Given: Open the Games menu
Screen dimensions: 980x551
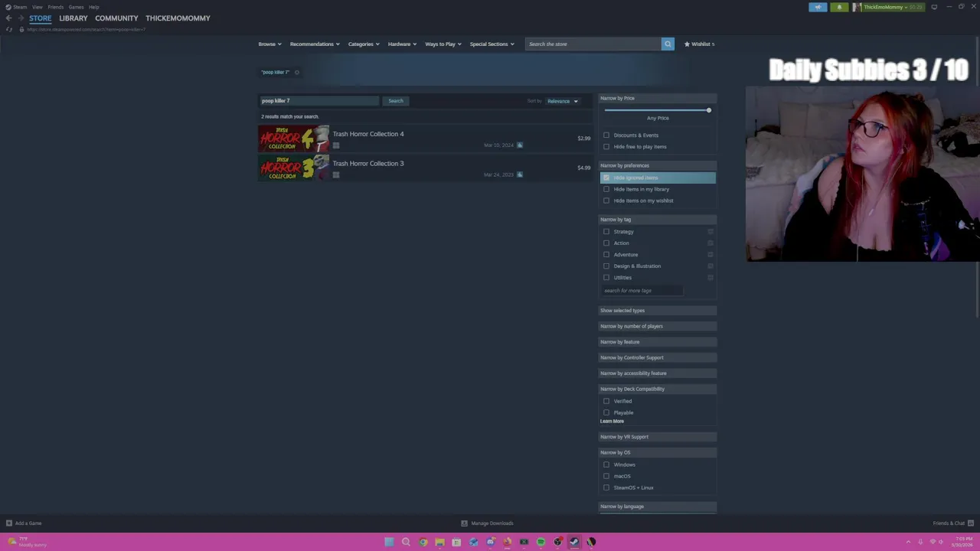Looking at the screenshot, I should 76,7.
